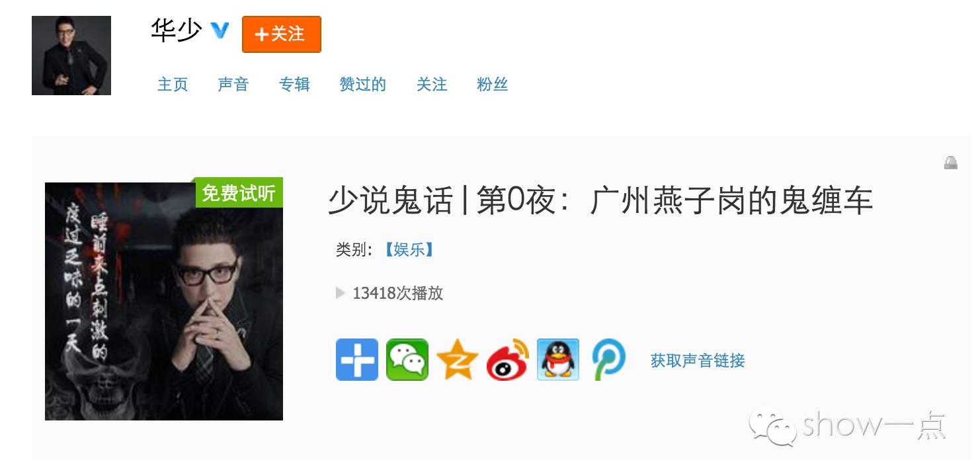Click the 【娱乐】 category link

(x=409, y=250)
